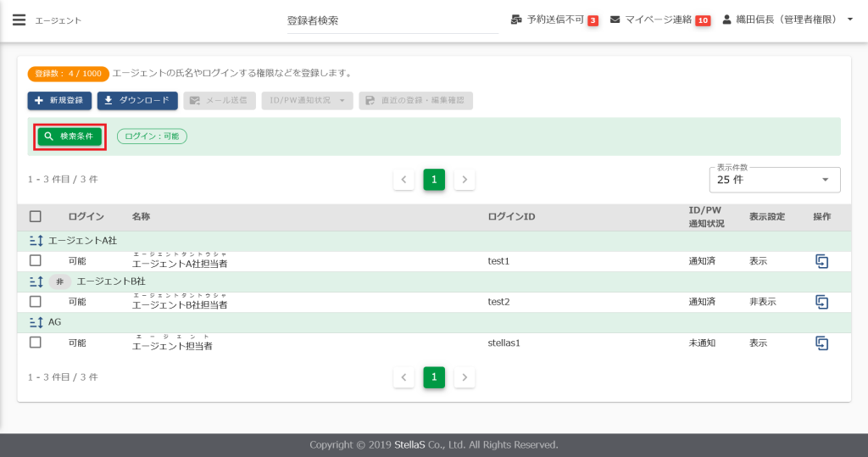The height and width of the screenshot is (457, 868).
Task: Click the ログイン：可能 filter chip
Action: click(152, 137)
